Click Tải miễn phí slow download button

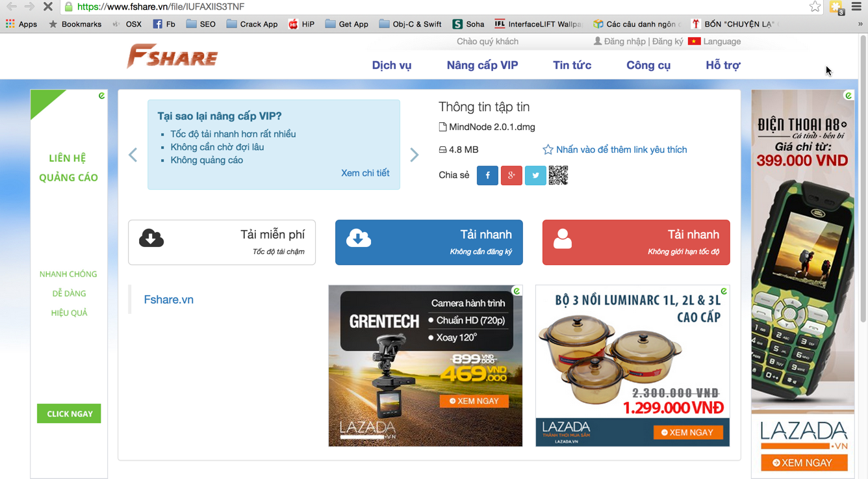pos(222,242)
